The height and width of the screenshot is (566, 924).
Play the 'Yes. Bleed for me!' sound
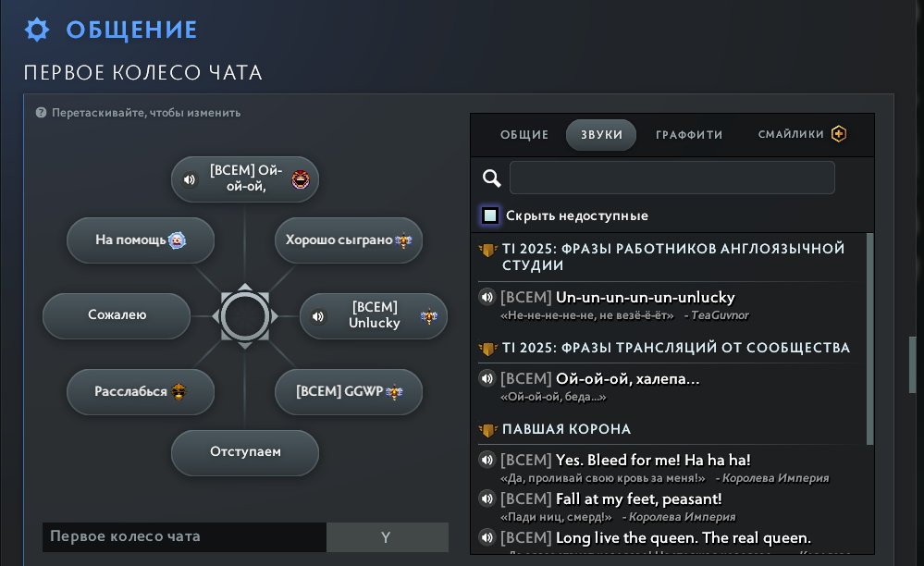(x=487, y=460)
